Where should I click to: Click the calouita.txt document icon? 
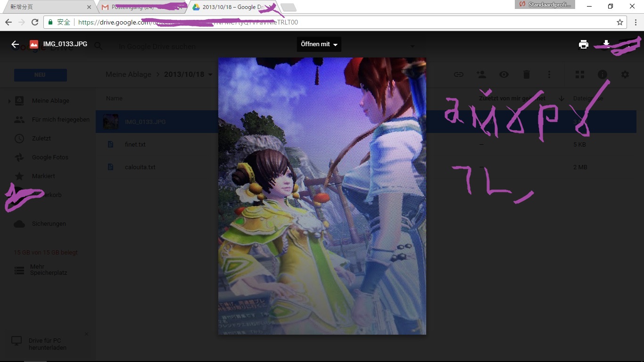pyautogui.click(x=111, y=167)
